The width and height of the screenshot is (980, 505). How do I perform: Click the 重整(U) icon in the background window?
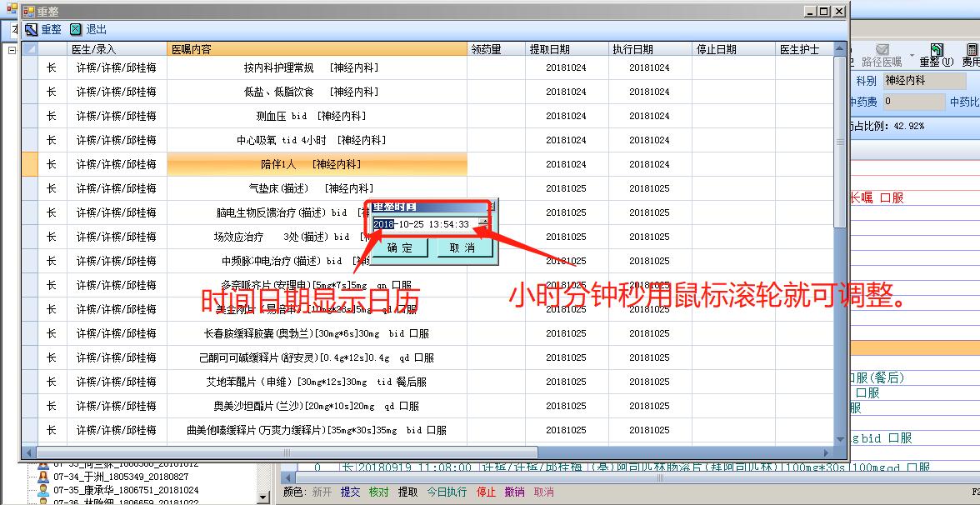937,51
